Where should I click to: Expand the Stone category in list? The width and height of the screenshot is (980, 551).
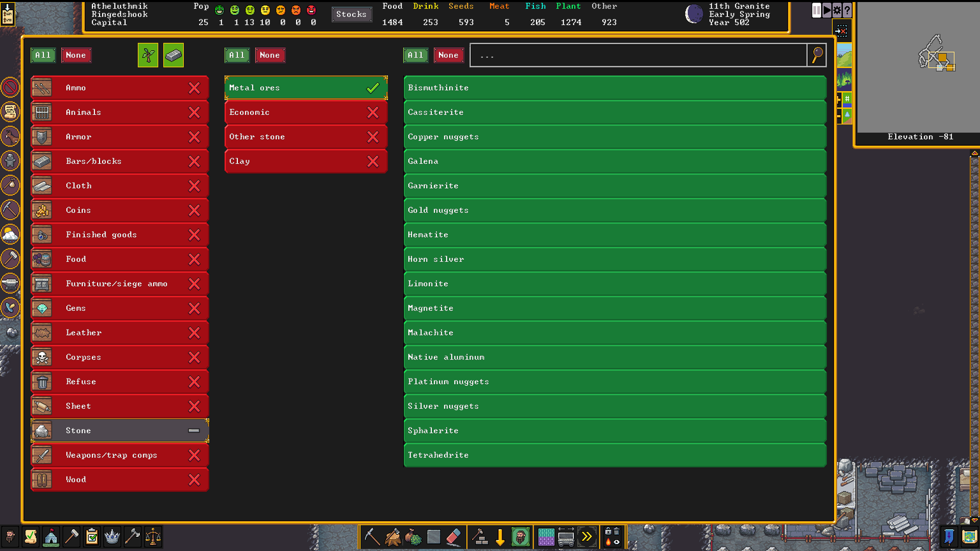(120, 431)
